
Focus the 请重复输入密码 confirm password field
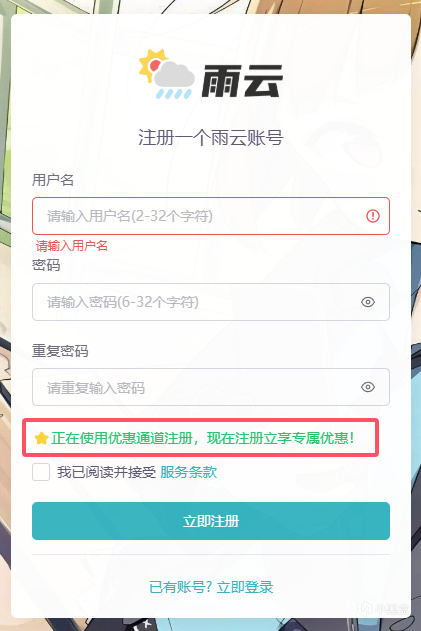click(211, 387)
